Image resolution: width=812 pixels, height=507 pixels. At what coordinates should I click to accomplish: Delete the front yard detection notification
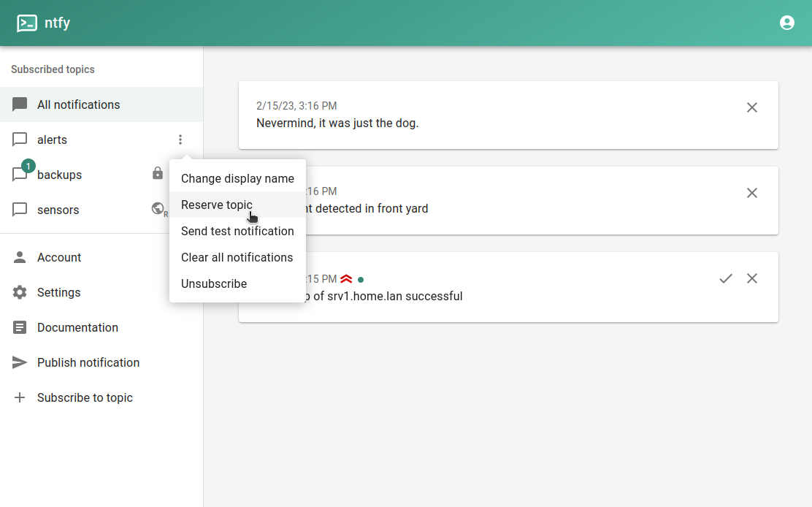tap(751, 193)
